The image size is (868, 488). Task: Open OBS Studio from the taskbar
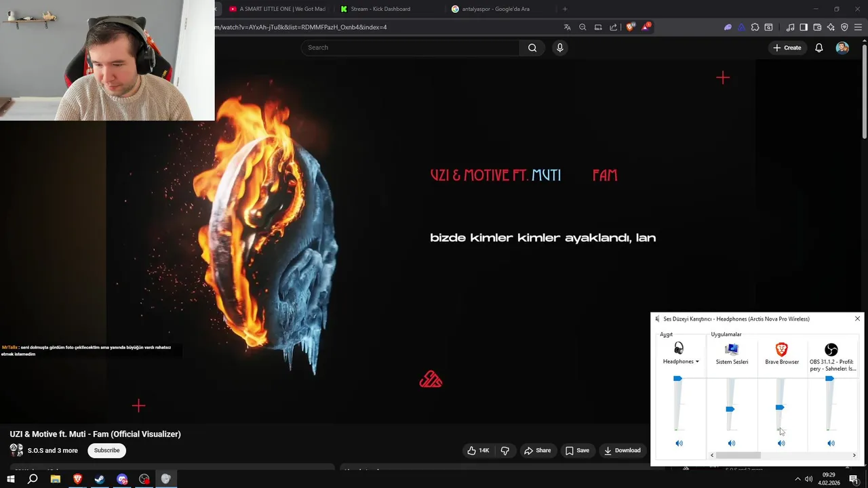(144, 479)
